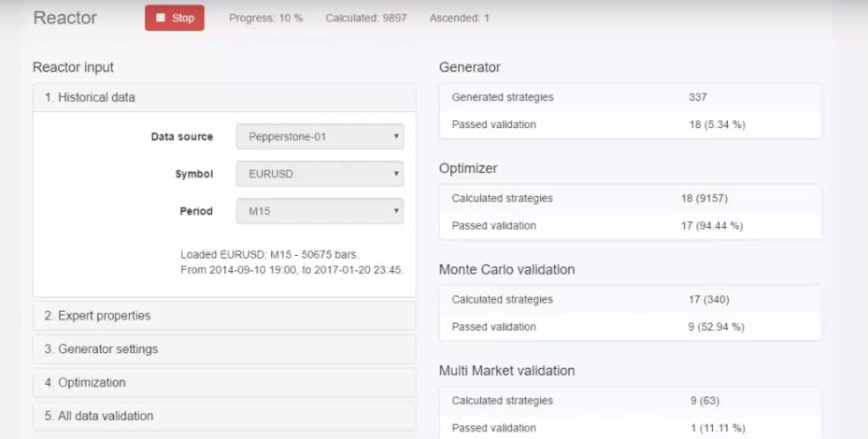Click Multi Market calculated strategies value 9 (63)
This screenshot has height=439, width=868.
pyautogui.click(x=704, y=401)
